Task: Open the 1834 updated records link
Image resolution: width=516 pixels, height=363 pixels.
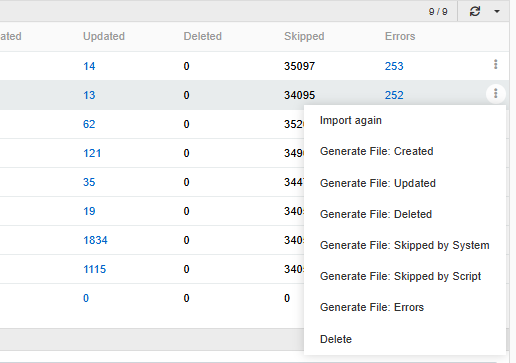Action: [x=95, y=240]
